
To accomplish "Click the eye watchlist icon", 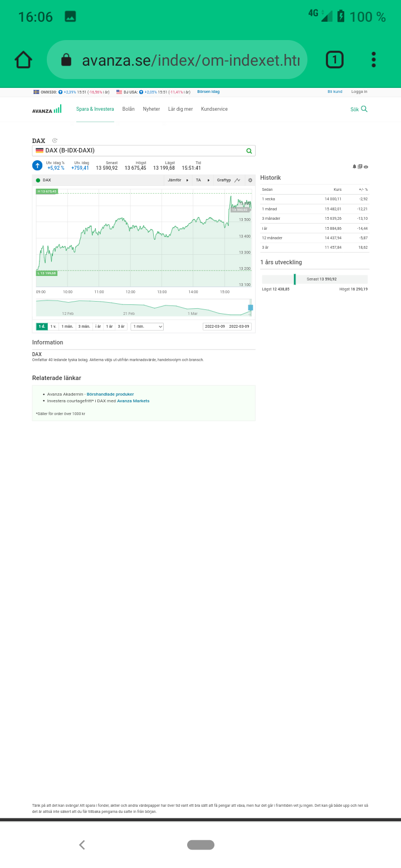I will (366, 166).
